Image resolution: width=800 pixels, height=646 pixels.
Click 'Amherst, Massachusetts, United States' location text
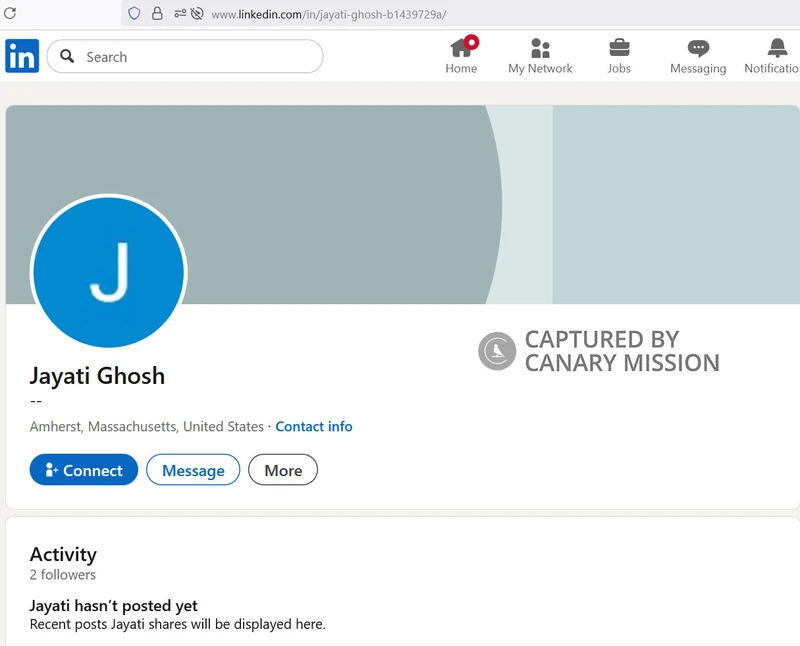pyautogui.click(x=147, y=427)
